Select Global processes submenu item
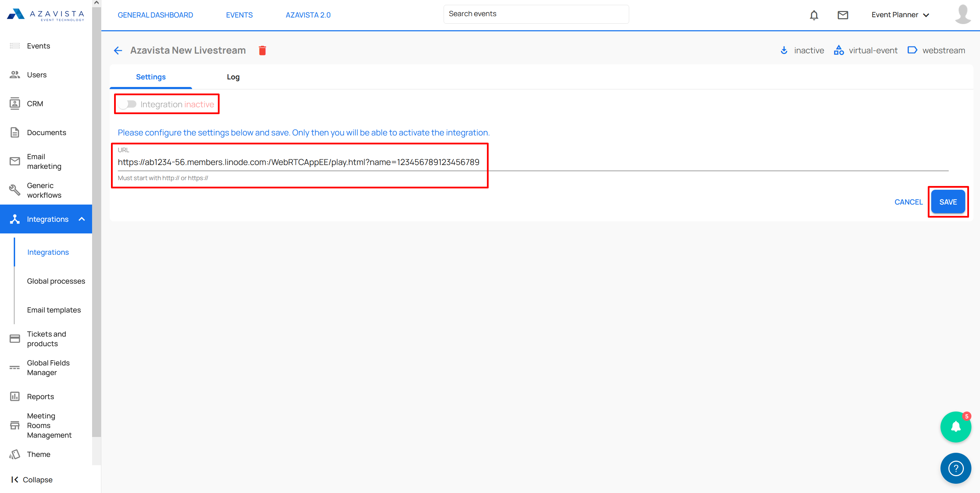This screenshot has width=980, height=493. coord(56,281)
